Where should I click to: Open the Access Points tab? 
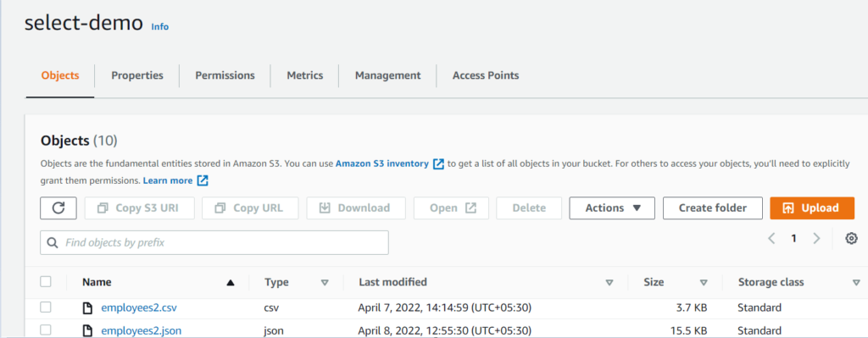pyautogui.click(x=486, y=75)
